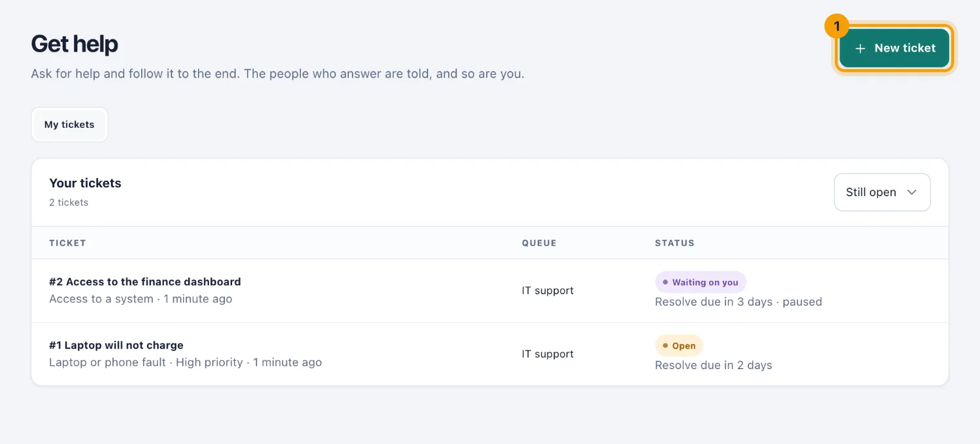This screenshot has height=444, width=980.
Task: Click the TICKET column header
Action: pos(68,243)
